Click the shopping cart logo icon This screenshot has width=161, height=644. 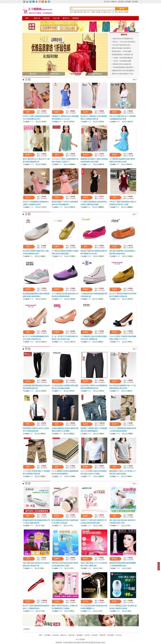click(25, 11)
